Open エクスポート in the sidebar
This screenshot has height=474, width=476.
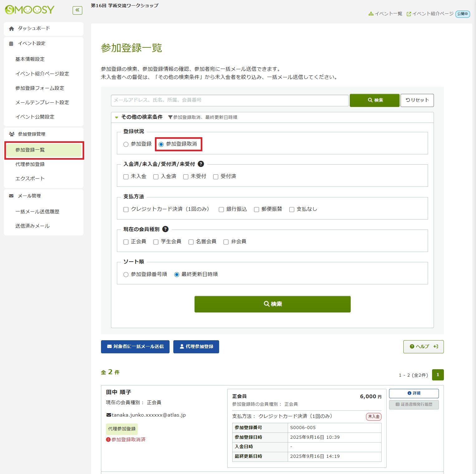click(30, 178)
